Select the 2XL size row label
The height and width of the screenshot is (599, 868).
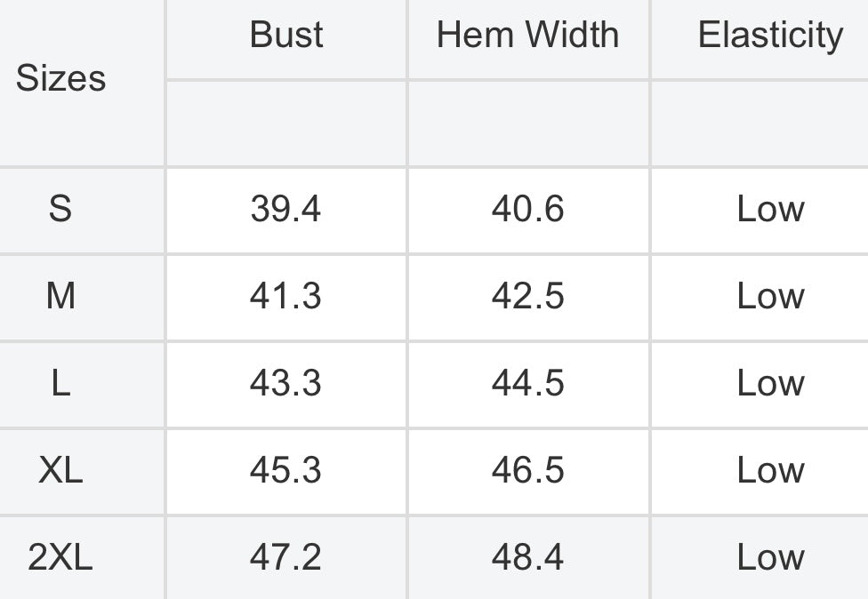(60, 557)
